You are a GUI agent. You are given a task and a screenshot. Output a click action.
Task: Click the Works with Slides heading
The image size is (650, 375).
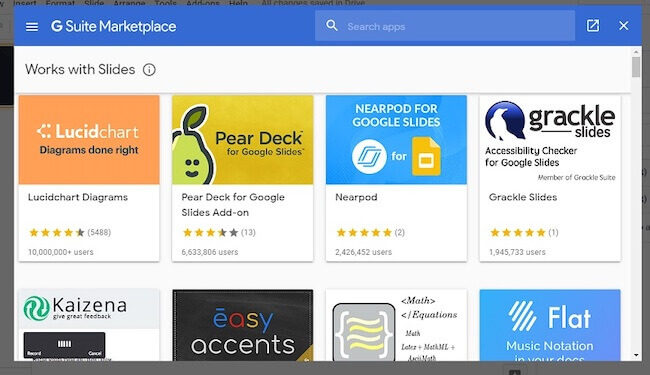coord(80,69)
